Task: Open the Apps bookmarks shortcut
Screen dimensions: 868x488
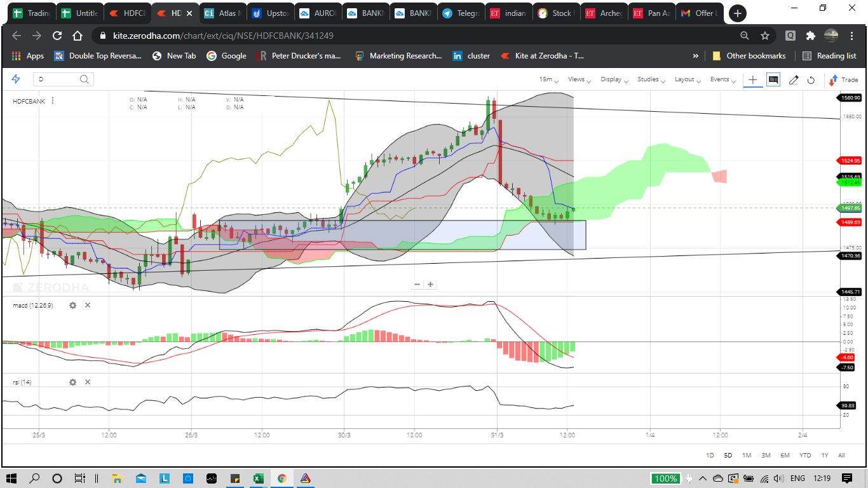Action: click(28, 56)
